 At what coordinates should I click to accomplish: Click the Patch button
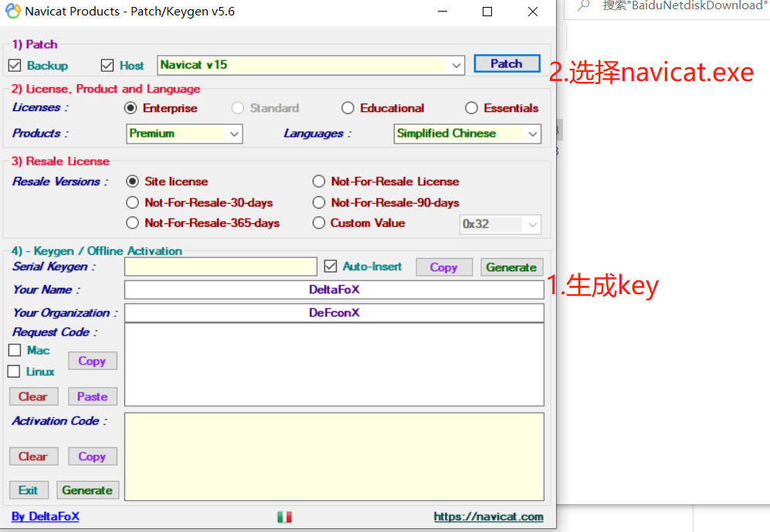(x=507, y=64)
